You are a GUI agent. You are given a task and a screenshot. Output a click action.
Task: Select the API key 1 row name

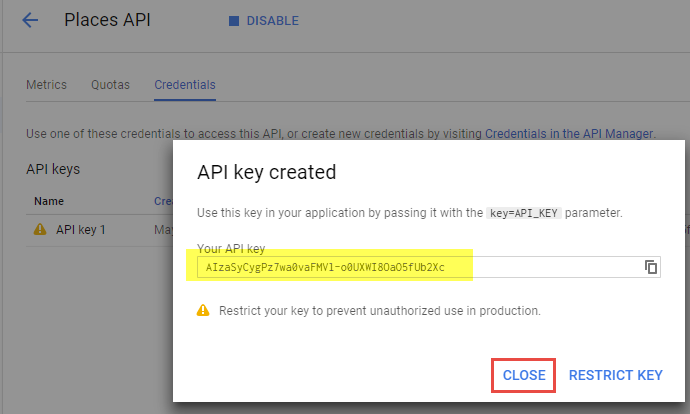click(81, 230)
